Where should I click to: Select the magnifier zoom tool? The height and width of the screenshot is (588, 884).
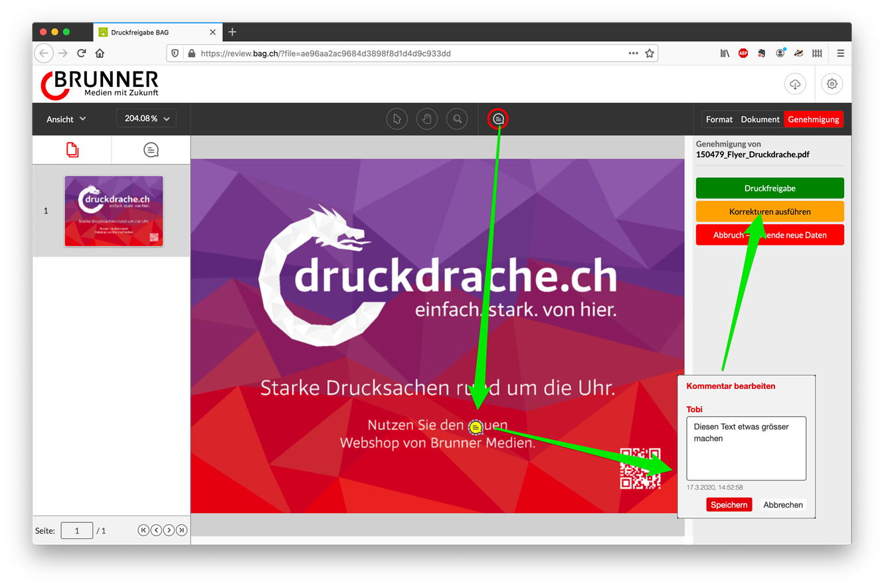tap(457, 119)
